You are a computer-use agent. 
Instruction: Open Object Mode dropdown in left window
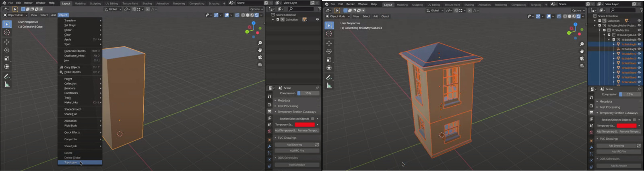click(15, 15)
